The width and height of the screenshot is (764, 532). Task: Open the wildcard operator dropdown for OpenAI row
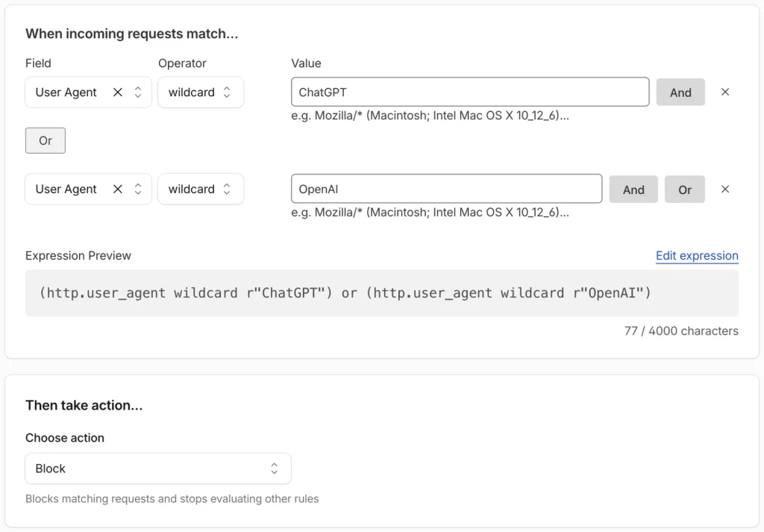click(201, 189)
